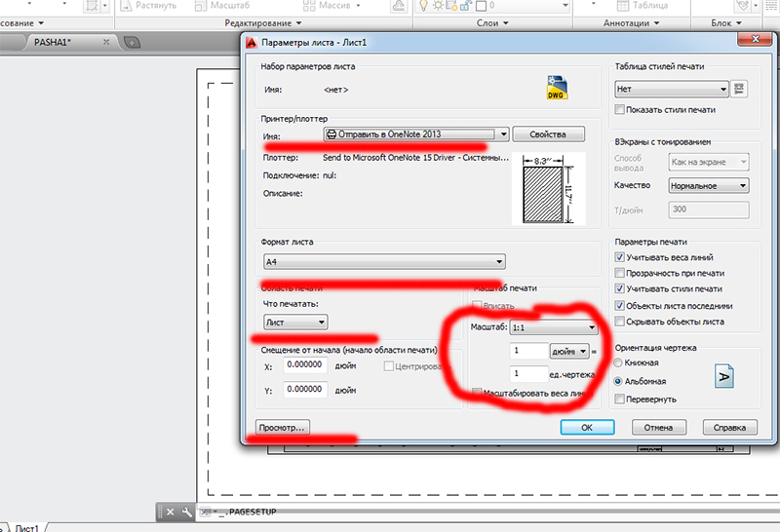
Task: Click the Просмотр preview button
Action: click(x=283, y=427)
